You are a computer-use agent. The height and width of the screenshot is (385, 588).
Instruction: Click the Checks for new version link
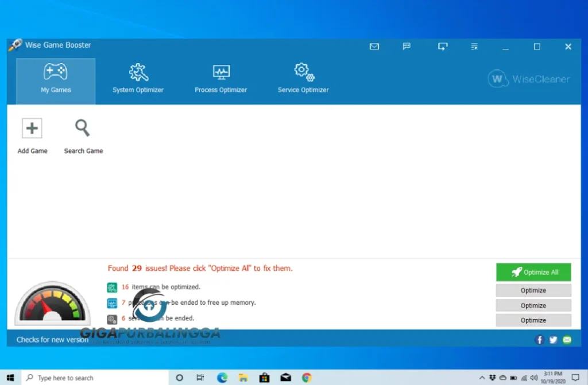coord(52,340)
